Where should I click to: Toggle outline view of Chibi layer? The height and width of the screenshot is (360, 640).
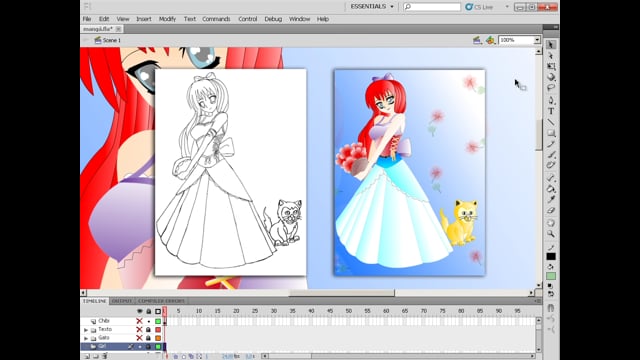(x=158, y=321)
